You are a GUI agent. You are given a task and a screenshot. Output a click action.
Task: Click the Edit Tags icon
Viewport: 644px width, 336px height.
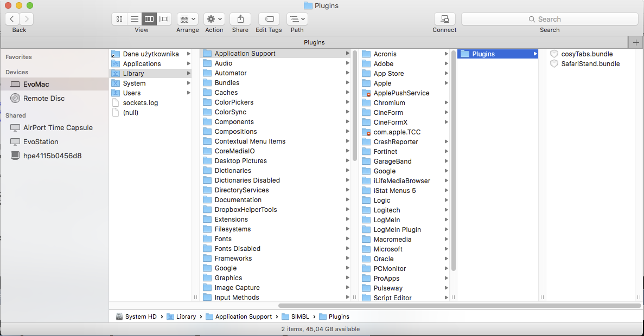point(269,19)
